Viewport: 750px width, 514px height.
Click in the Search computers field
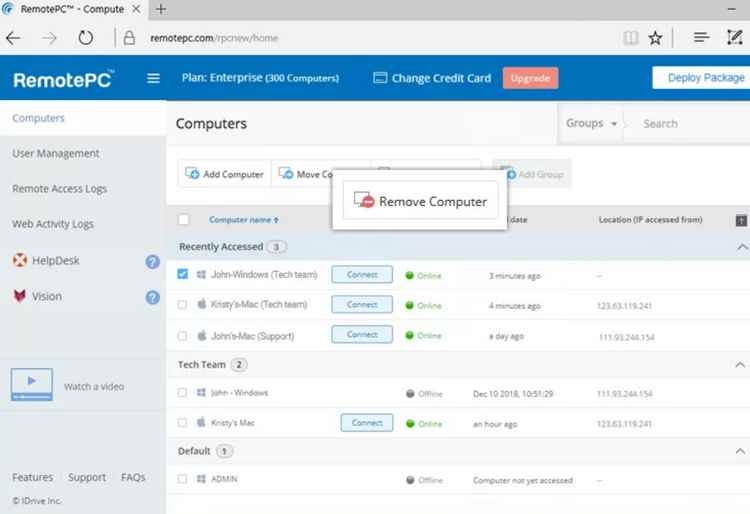click(689, 123)
